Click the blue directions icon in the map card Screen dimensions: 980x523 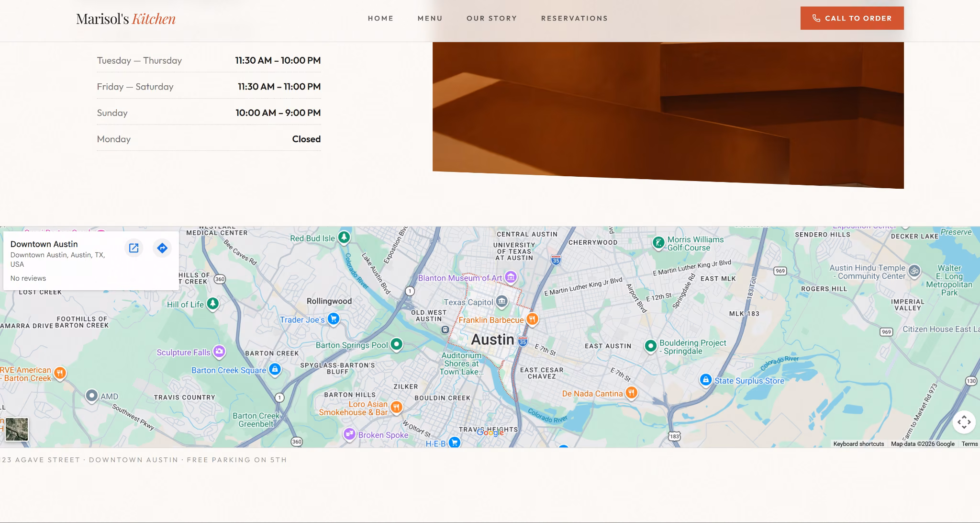(x=162, y=248)
